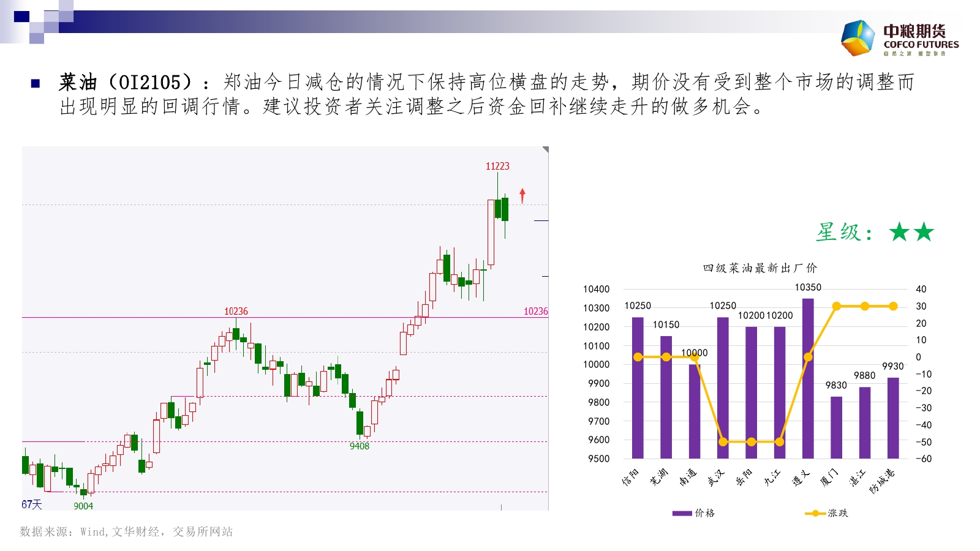
Task: Select the 遵义 bar labeled 10350
Action: click(x=808, y=378)
